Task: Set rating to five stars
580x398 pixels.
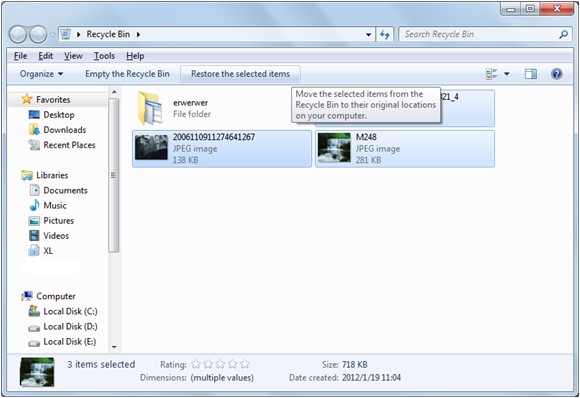Action: point(245,365)
